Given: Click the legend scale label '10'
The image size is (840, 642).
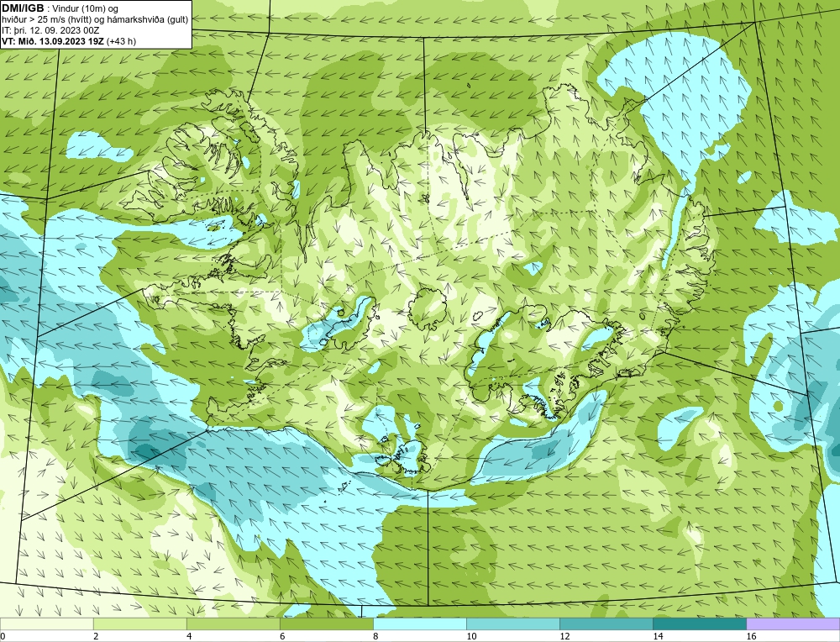Looking at the screenshot, I should pos(470,636).
